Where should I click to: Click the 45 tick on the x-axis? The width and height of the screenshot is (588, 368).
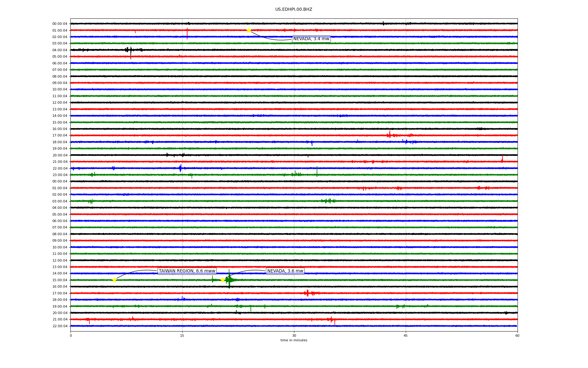tap(406, 335)
